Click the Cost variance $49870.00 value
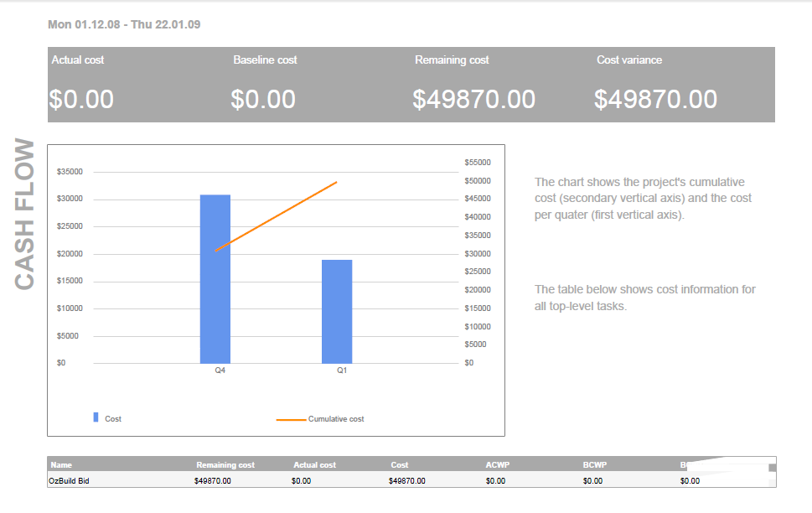 coord(655,100)
